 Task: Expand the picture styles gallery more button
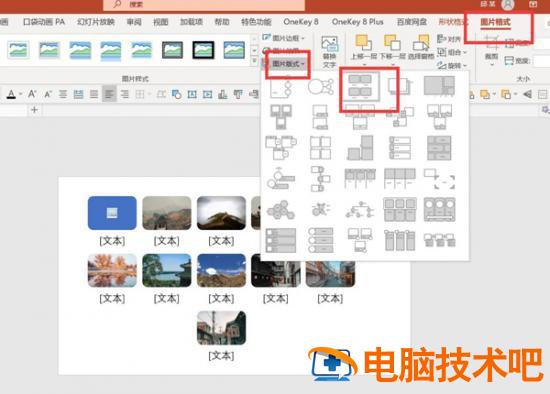click(x=254, y=61)
